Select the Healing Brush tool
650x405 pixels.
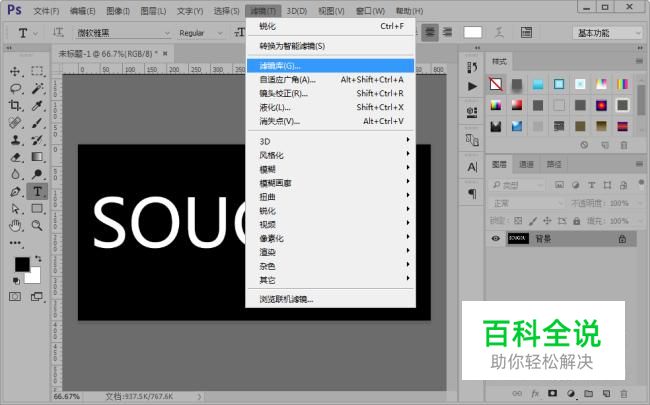tap(15, 123)
